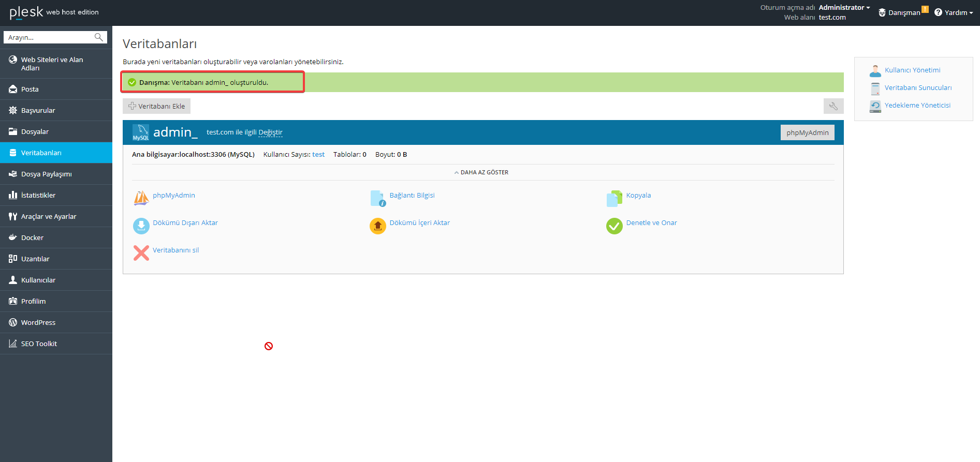The image size is (980, 462).
Task: Collapse details with DAHA AZ GÖSTER
Action: (481, 172)
